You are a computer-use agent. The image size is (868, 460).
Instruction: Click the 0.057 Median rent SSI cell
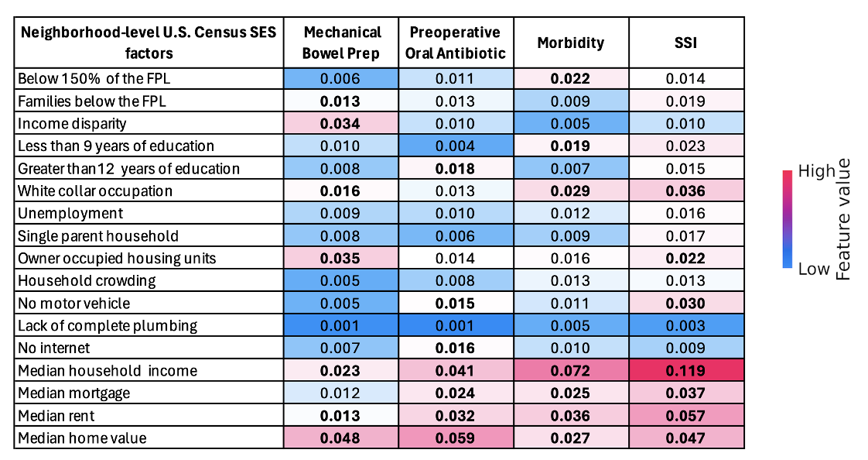pyautogui.click(x=685, y=415)
